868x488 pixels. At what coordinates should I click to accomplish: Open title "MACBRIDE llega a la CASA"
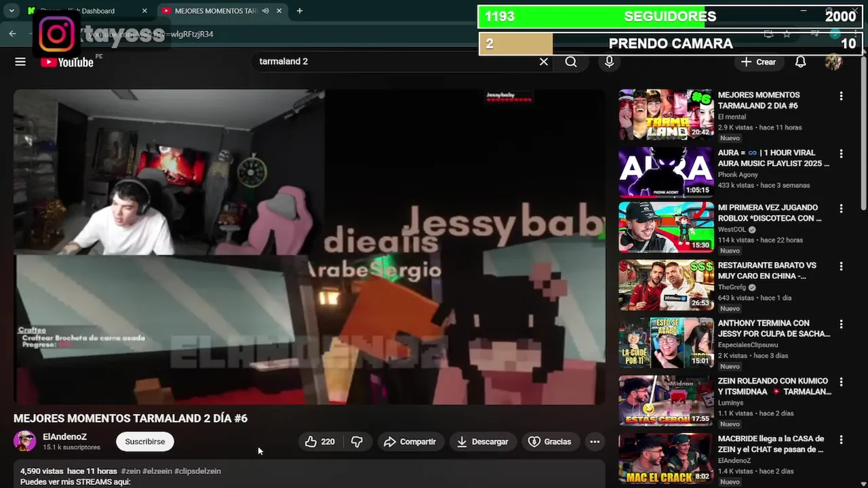point(771,444)
